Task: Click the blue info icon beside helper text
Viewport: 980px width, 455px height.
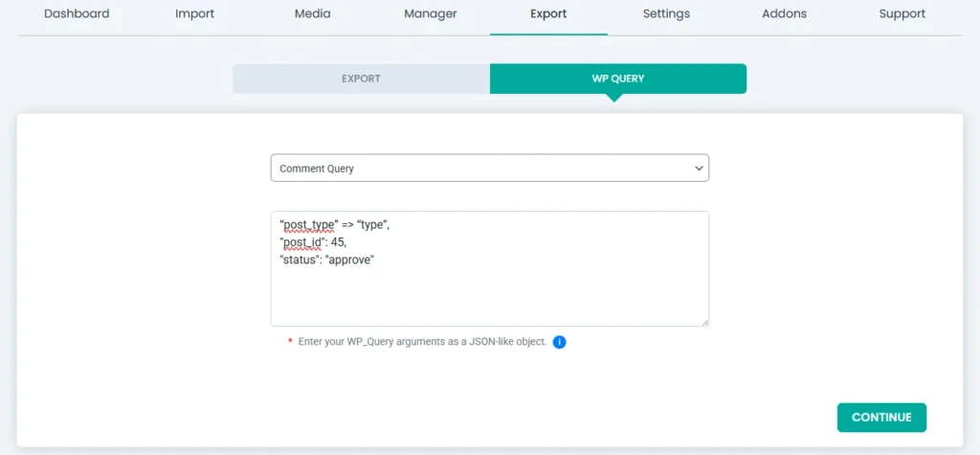Action: pos(560,342)
